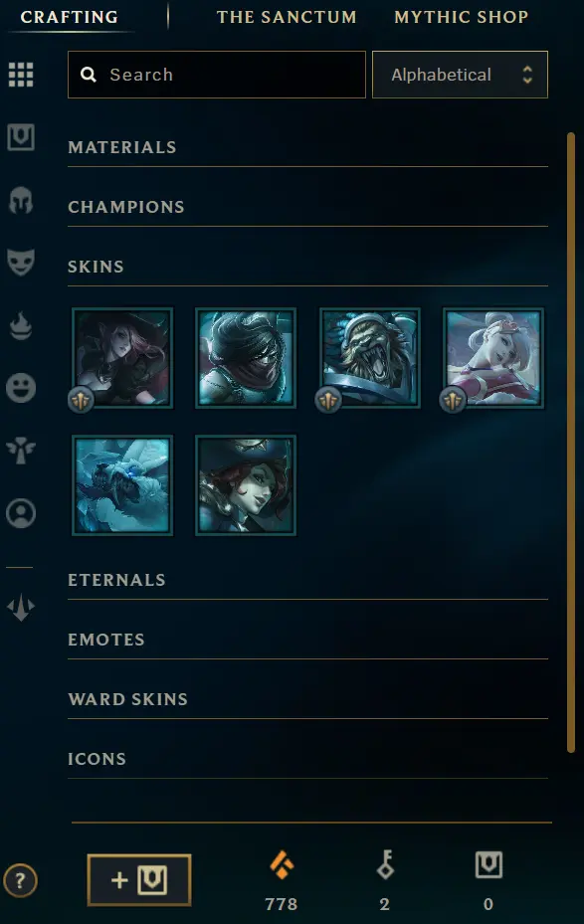Viewport: 584px width, 924px height.
Task: Collapse the Skins section header
Action: (307, 267)
